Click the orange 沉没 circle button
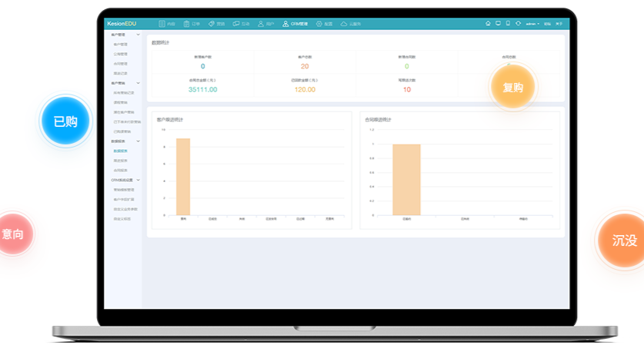 (x=624, y=241)
